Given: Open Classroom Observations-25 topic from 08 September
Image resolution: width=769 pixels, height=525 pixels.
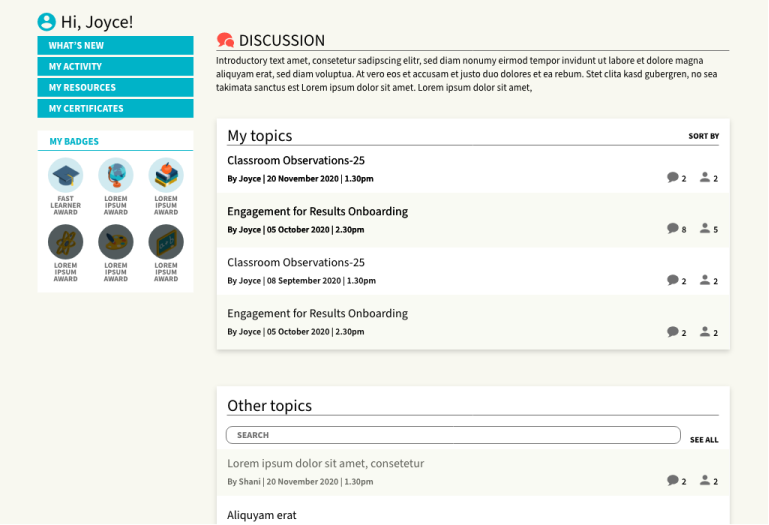Looking at the screenshot, I should click(296, 262).
